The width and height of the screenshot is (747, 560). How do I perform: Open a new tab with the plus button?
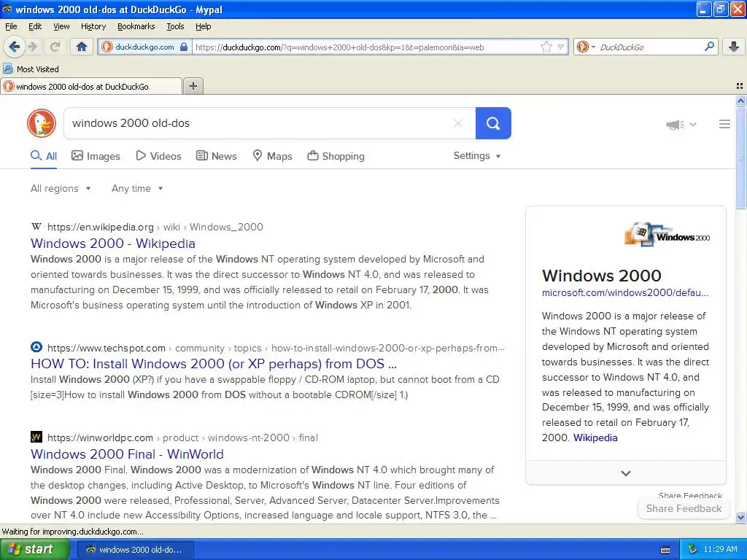[x=193, y=86]
